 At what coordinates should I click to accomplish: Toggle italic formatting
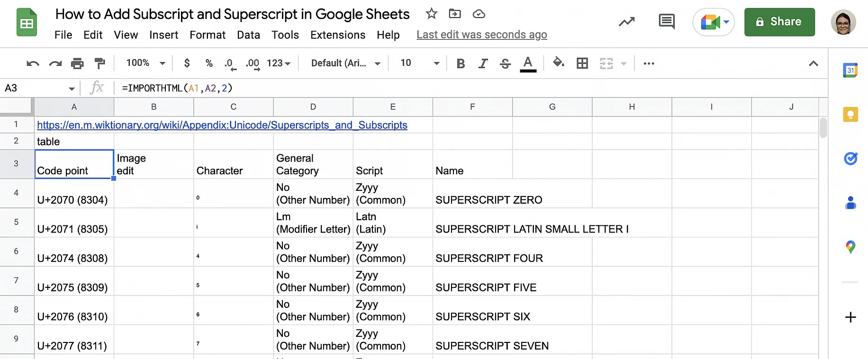coord(483,63)
